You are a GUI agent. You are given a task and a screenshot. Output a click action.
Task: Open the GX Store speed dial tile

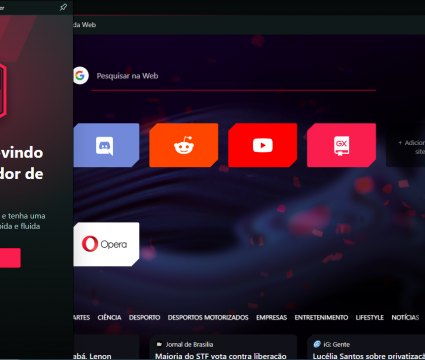(x=341, y=145)
